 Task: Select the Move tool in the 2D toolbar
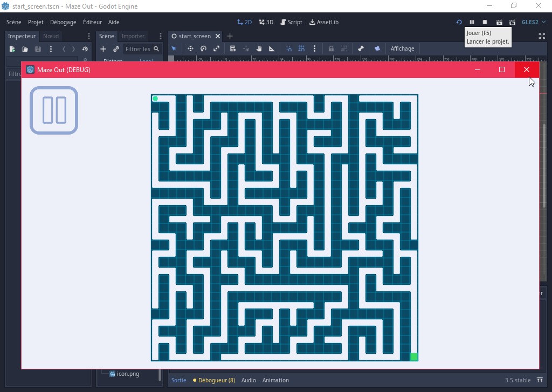(190, 48)
